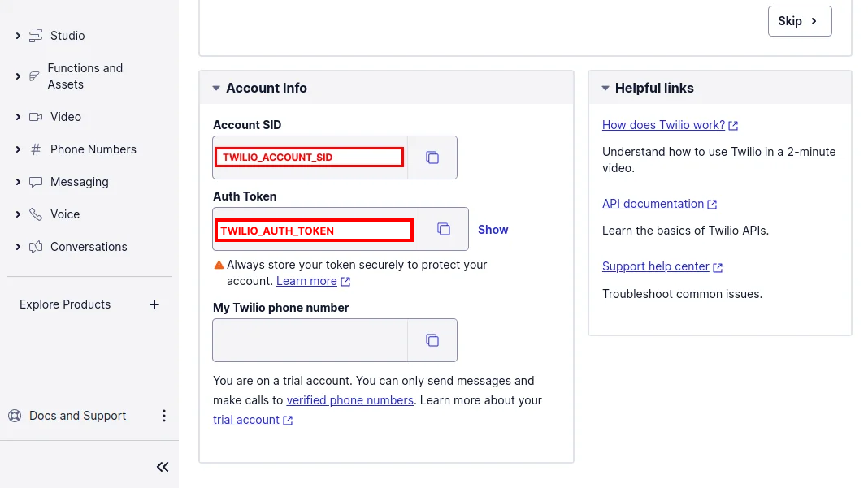Open Conversations in the sidebar

point(89,247)
